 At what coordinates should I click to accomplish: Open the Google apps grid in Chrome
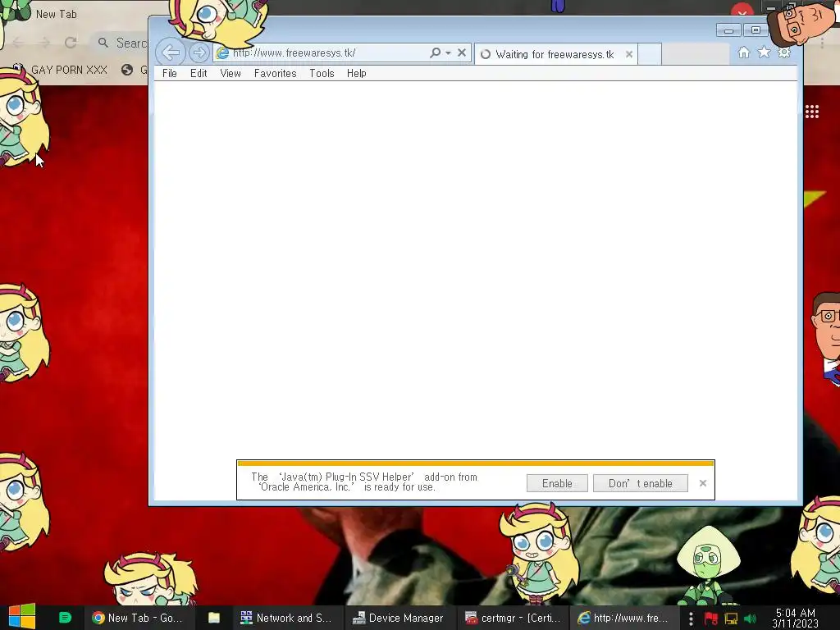(x=811, y=112)
